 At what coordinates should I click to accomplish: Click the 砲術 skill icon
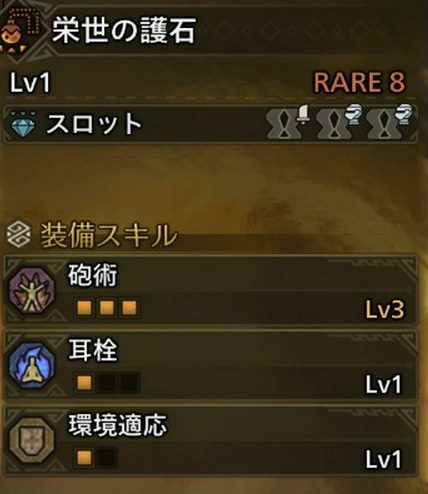coord(32,291)
